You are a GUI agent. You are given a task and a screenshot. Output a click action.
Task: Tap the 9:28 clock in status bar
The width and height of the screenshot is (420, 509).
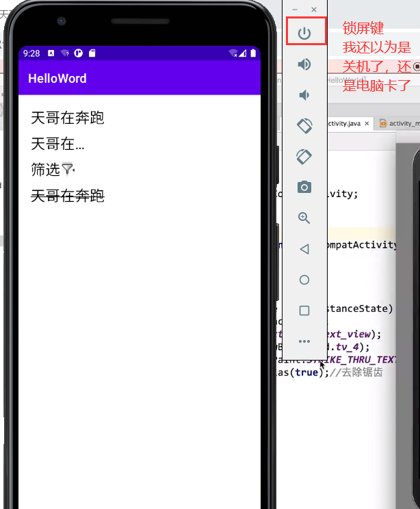[x=31, y=53]
